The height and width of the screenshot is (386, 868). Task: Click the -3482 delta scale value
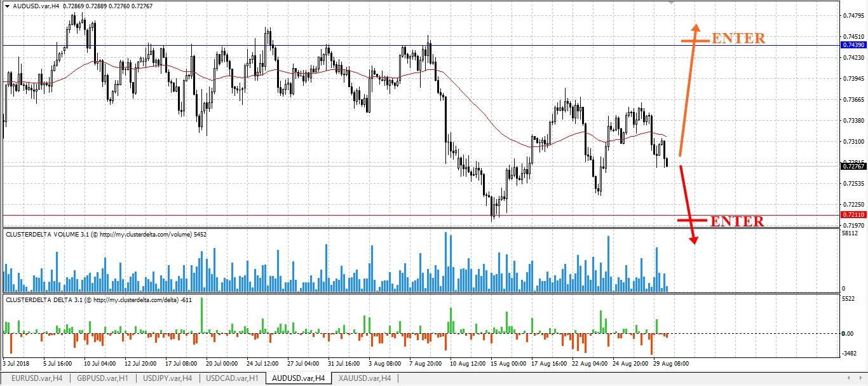point(850,353)
